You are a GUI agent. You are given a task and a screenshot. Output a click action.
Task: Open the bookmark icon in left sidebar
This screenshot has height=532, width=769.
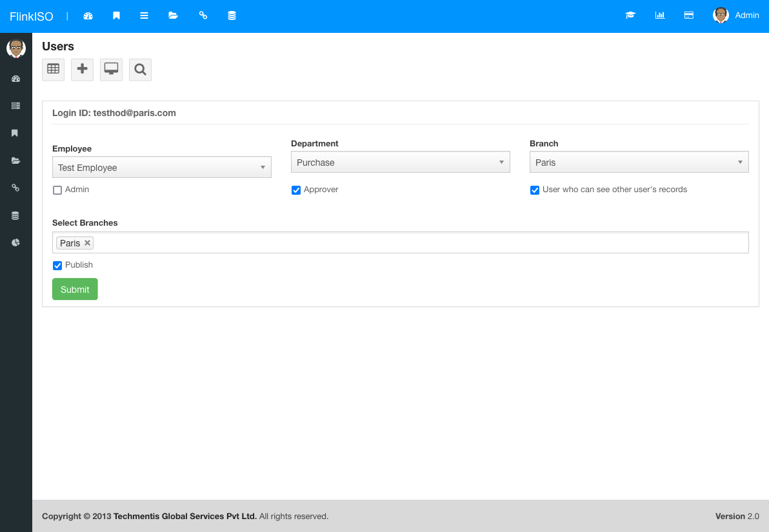[x=15, y=133]
